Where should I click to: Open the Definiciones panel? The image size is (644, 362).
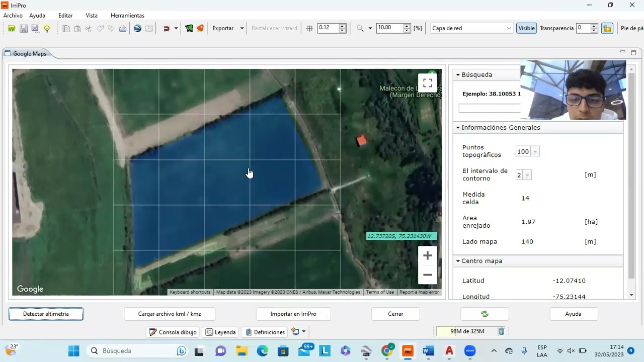click(x=265, y=332)
